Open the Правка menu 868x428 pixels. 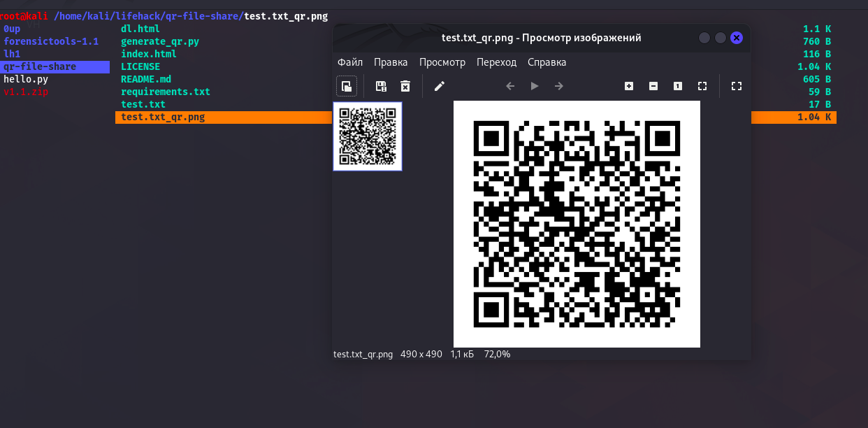pyautogui.click(x=391, y=62)
